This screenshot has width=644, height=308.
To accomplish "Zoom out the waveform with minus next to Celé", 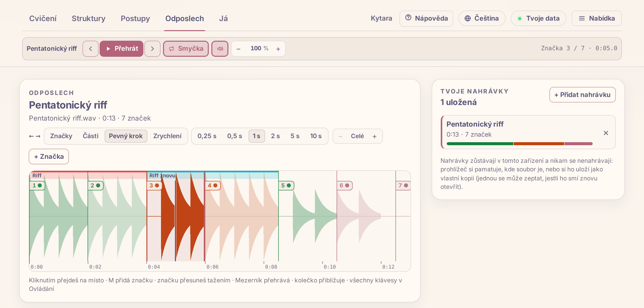I will pyautogui.click(x=340, y=136).
